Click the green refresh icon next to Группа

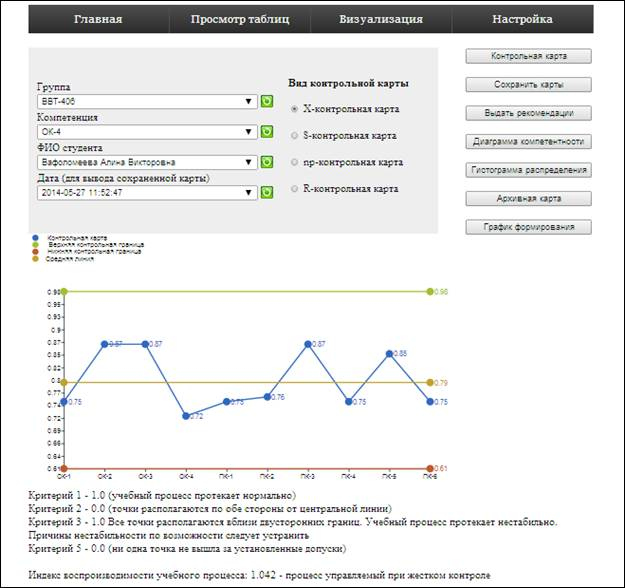(267, 101)
